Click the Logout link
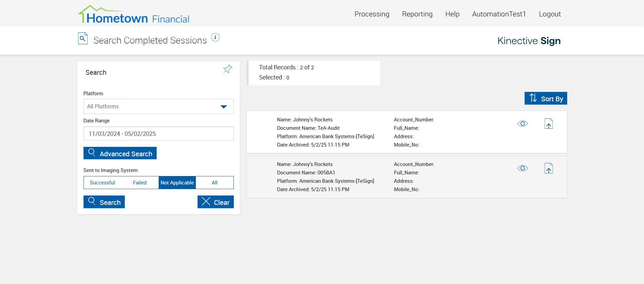Image resolution: width=644 pixels, height=284 pixels. click(x=550, y=14)
